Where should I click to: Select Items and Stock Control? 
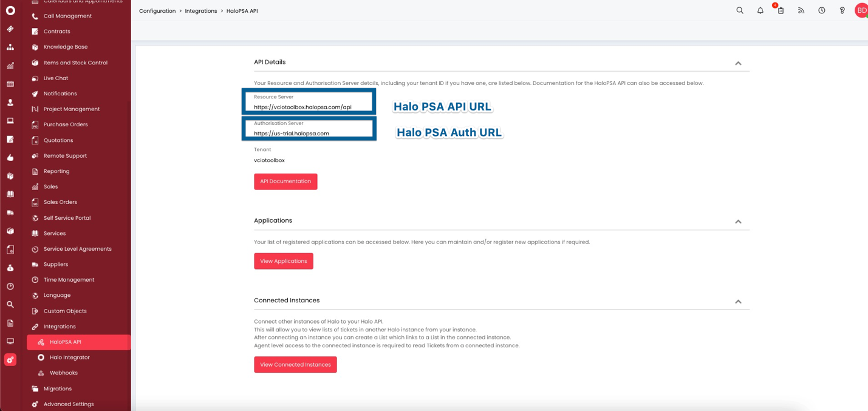(x=75, y=63)
